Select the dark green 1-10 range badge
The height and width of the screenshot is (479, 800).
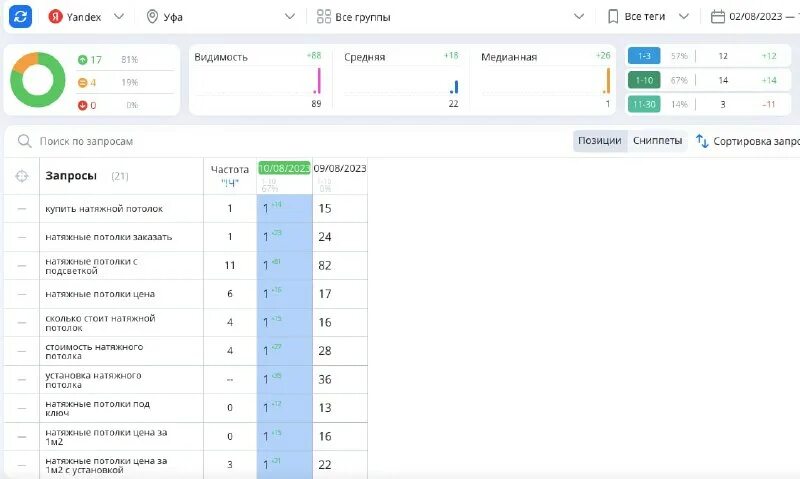pyautogui.click(x=644, y=80)
